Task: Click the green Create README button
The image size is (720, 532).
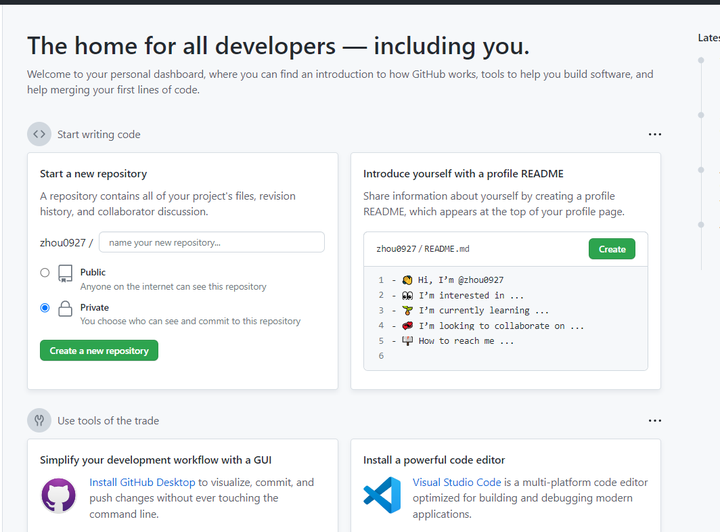Action: 612,249
